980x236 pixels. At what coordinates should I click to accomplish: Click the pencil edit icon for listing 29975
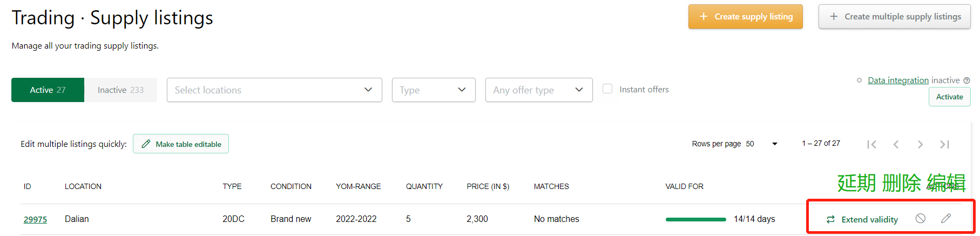(946, 218)
